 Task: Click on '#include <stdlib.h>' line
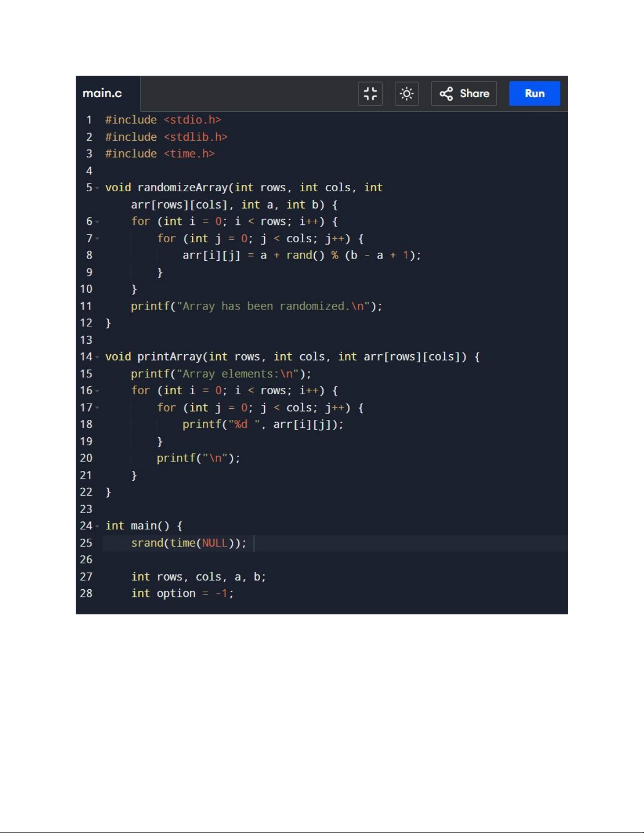click(166, 137)
